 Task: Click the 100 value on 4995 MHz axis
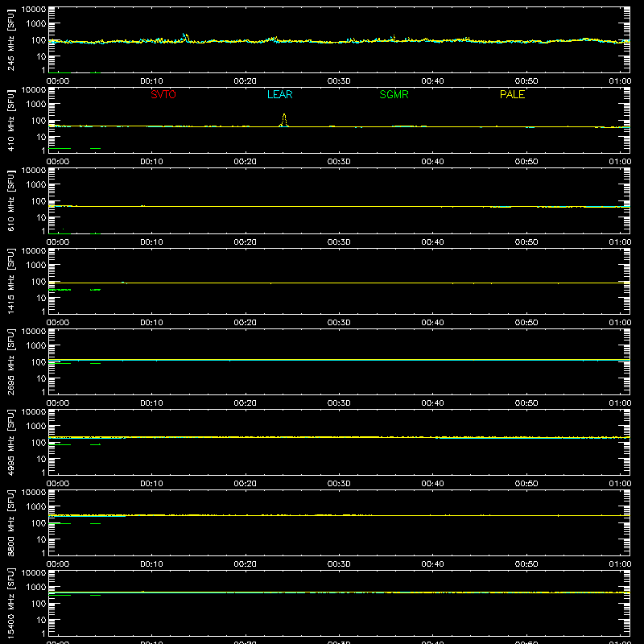point(39,443)
